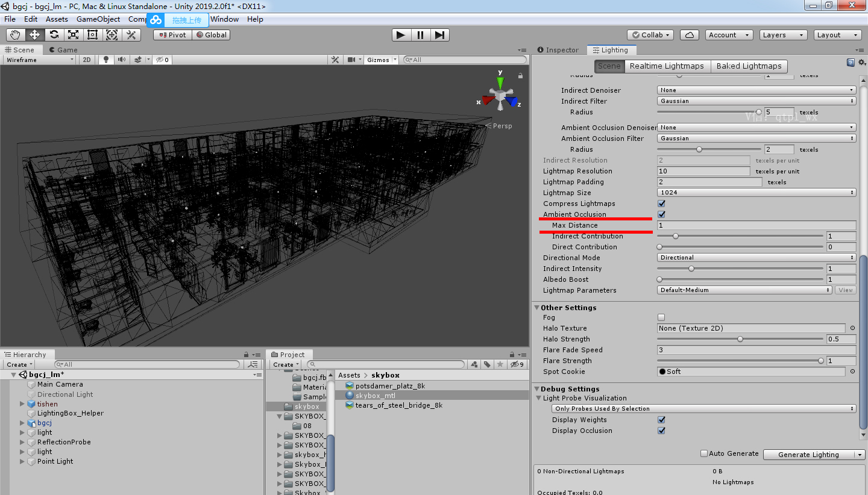The height and width of the screenshot is (495, 868).
Task: Open Hierarchy Create button
Action: [x=19, y=364]
